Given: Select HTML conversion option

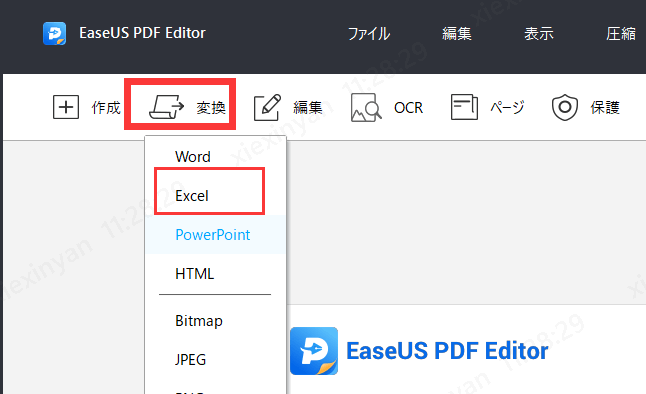Looking at the screenshot, I should [215, 274].
